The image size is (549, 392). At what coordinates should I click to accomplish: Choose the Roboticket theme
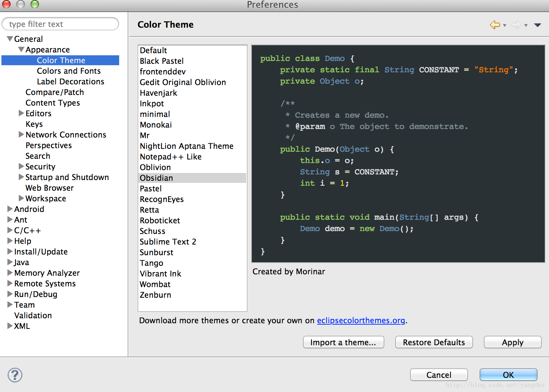[x=192, y=220]
